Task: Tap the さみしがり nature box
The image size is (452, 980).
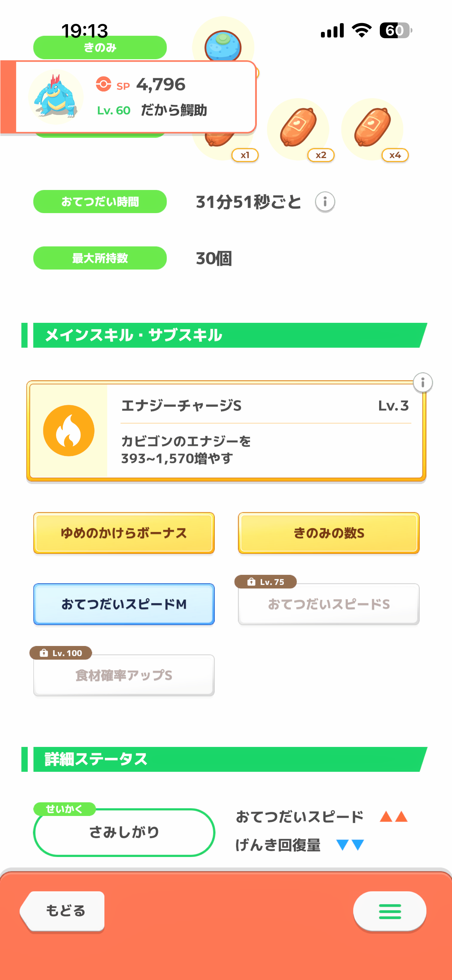Action: point(124,832)
